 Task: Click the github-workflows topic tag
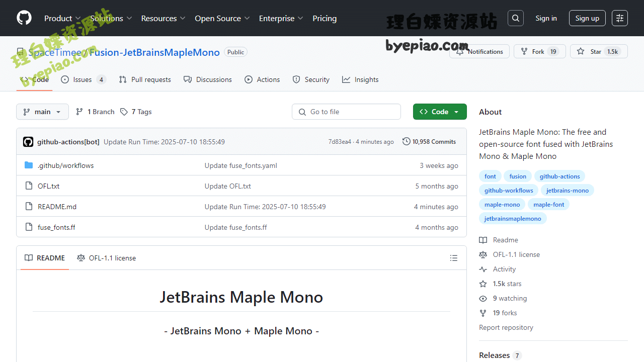pyautogui.click(x=509, y=190)
